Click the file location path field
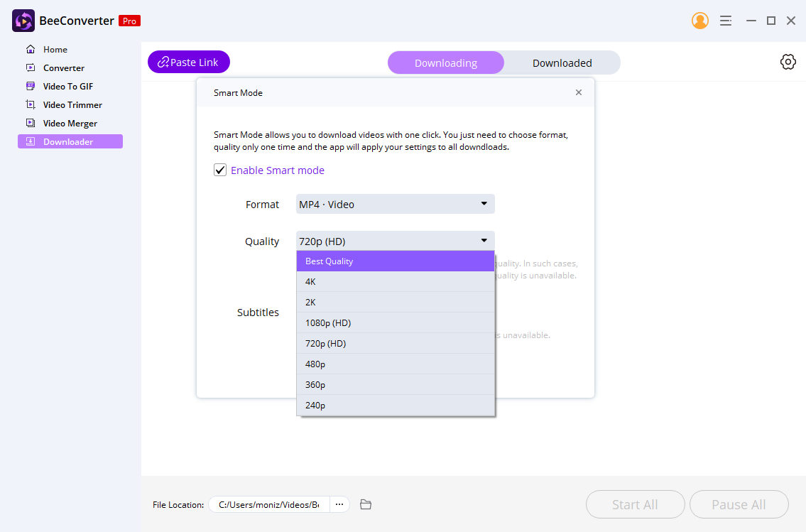Screen dimensions: 806x532 click(x=268, y=504)
